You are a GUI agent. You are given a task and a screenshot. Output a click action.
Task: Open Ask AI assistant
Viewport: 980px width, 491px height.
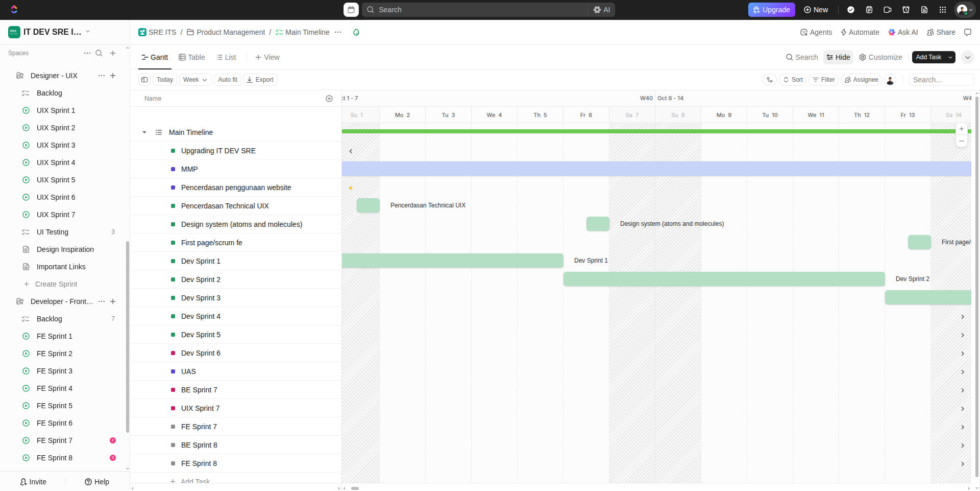(903, 32)
